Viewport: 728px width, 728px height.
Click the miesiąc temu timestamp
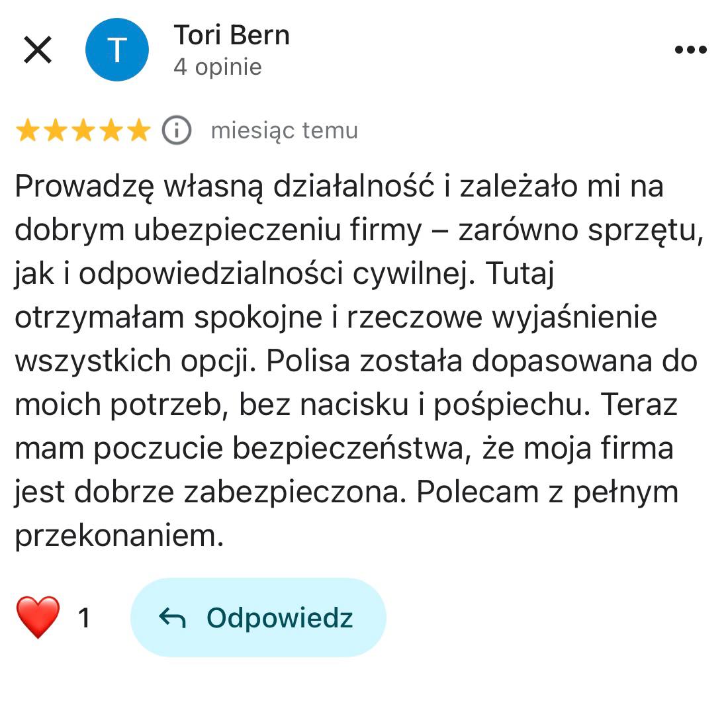[x=284, y=130]
